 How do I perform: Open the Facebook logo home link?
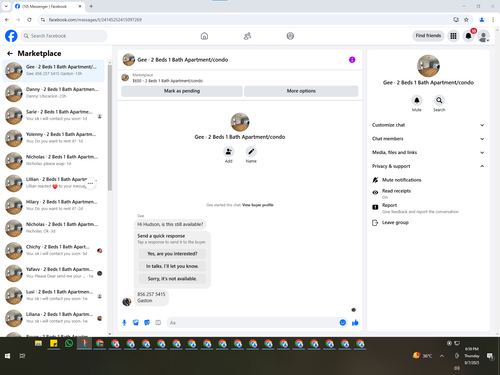coord(11,36)
